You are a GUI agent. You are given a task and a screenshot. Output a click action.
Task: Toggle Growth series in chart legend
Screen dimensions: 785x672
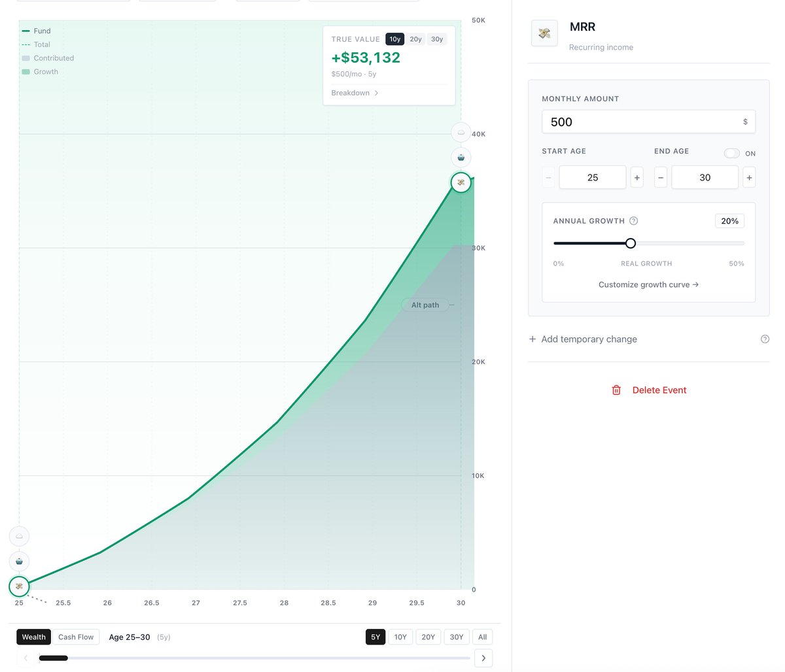[40, 72]
